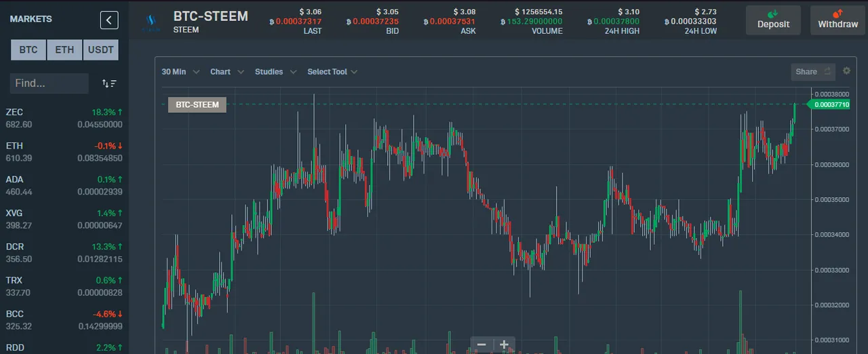Zoom in the chart with the plus button
This screenshot has width=868, height=354.
tap(504, 345)
